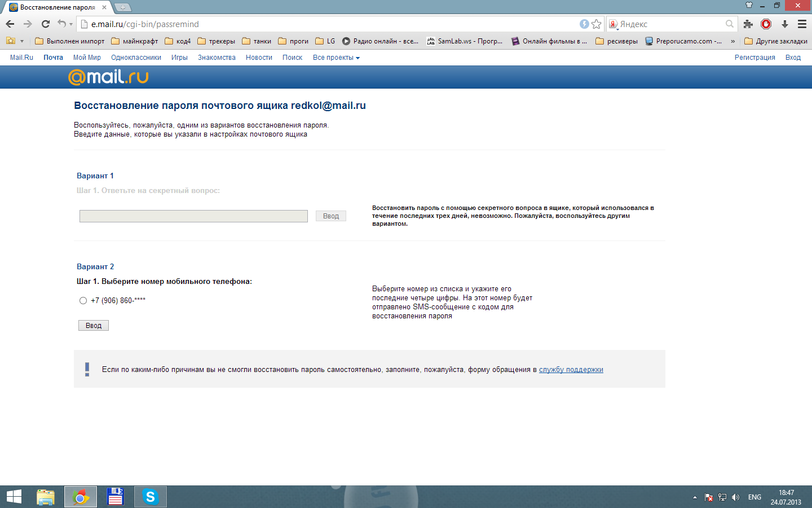Close the Восстановление пароля tab
Screen dimensions: 812x508
[x=104, y=7]
